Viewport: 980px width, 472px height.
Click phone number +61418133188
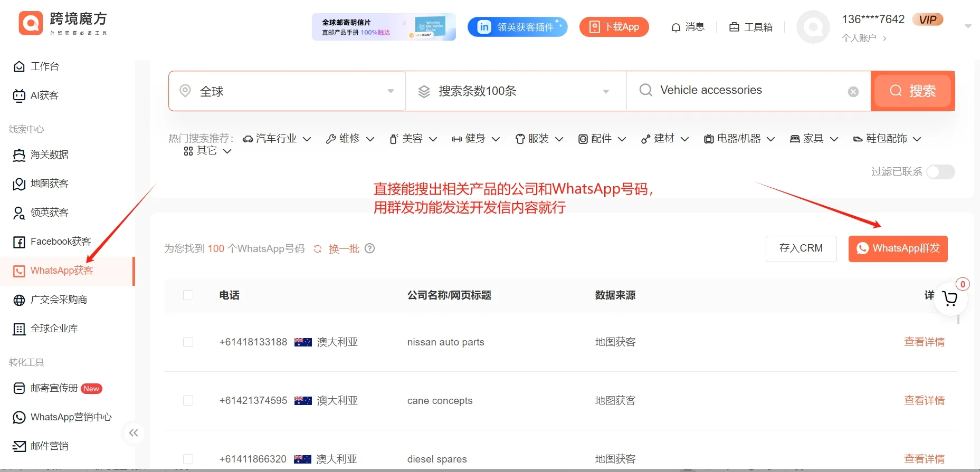click(x=253, y=342)
